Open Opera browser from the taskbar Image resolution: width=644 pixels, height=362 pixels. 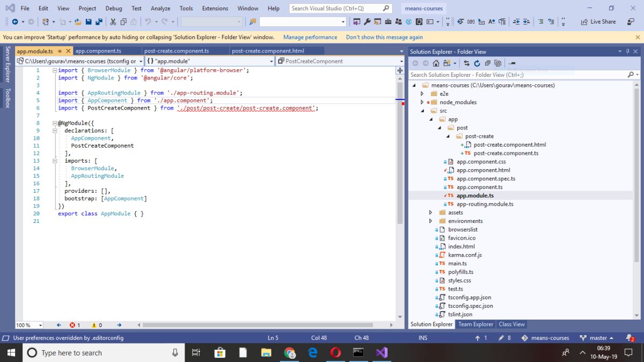335,352
